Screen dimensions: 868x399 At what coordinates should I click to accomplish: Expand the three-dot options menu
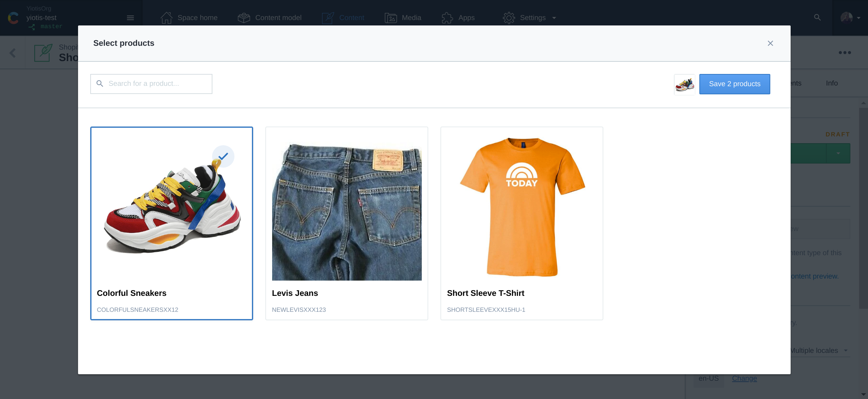[846, 53]
